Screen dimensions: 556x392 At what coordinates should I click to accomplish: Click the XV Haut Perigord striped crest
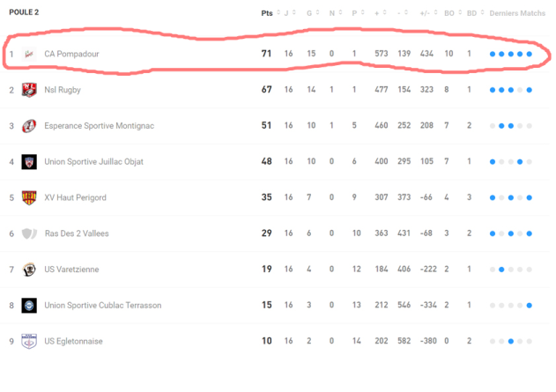29,197
